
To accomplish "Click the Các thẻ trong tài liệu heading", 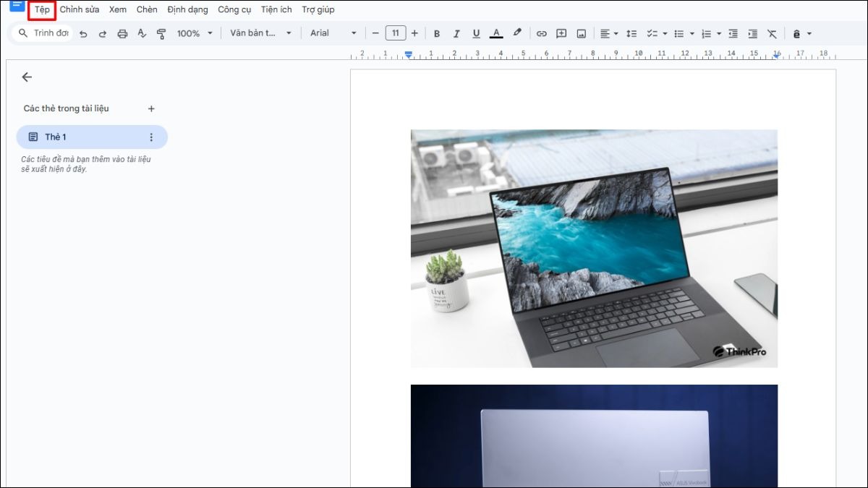I will point(67,109).
